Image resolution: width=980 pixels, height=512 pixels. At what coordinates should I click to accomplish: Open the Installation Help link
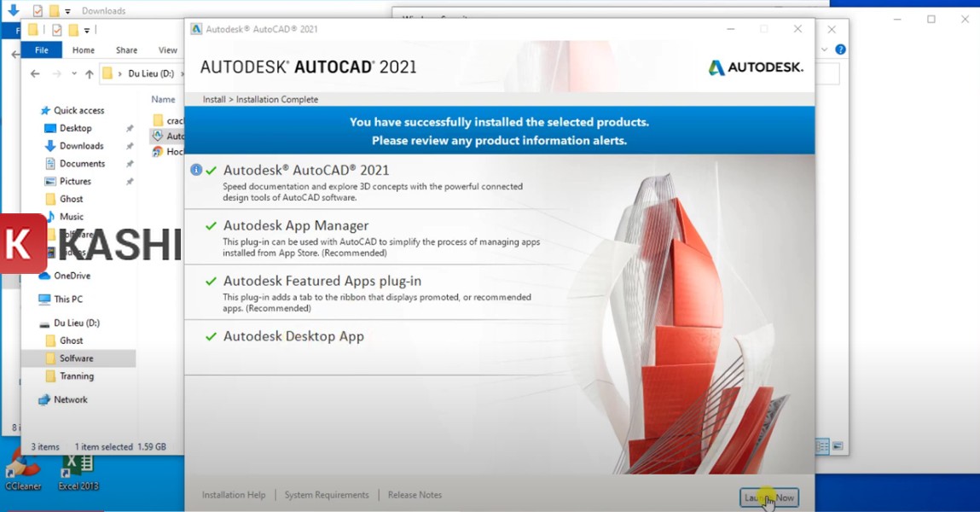pos(234,495)
